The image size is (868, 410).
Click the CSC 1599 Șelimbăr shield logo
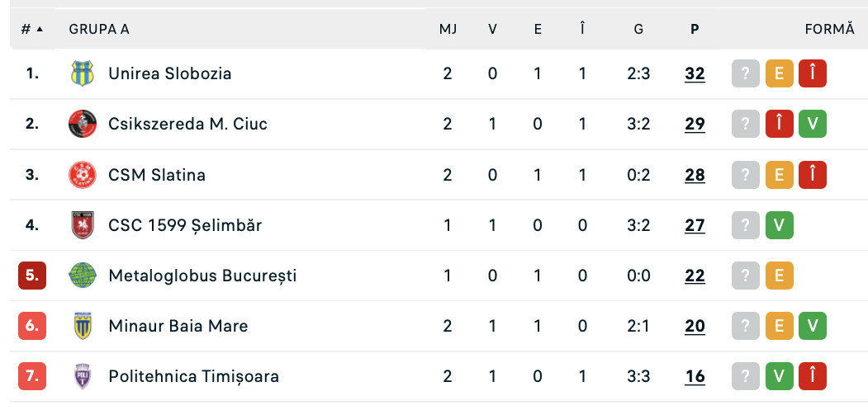[x=82, y=225]
